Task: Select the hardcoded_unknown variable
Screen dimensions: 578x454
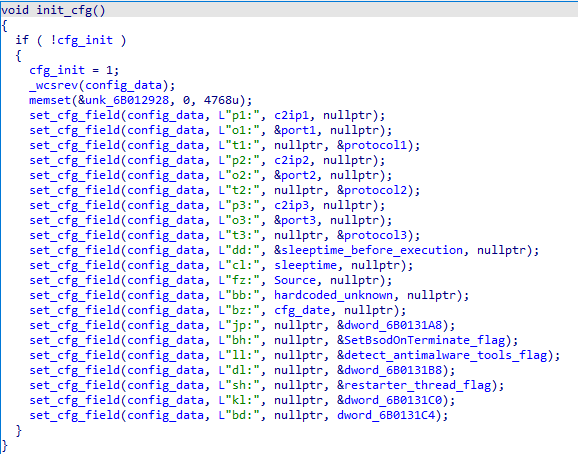Action: click(334, 295)
